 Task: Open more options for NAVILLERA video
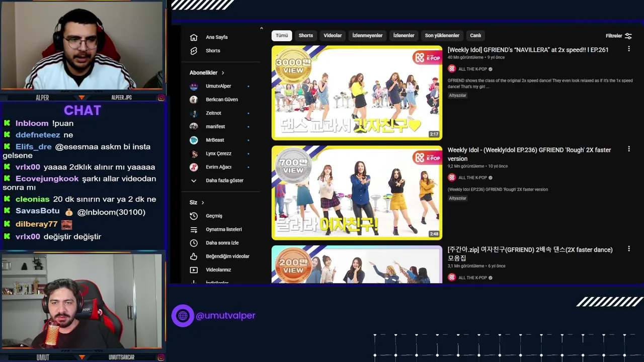click(x=628, y=49)
